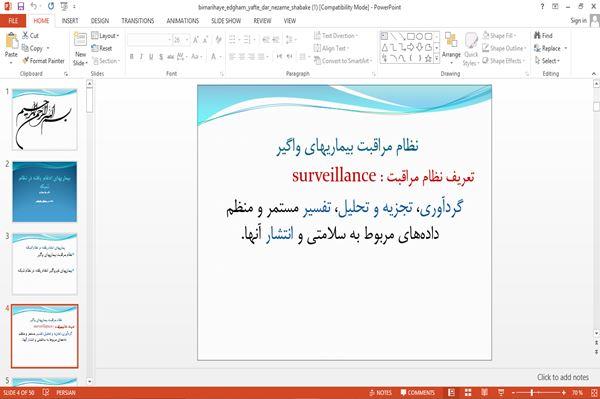
Task: Open the Select dropdown
Action: 547,60
